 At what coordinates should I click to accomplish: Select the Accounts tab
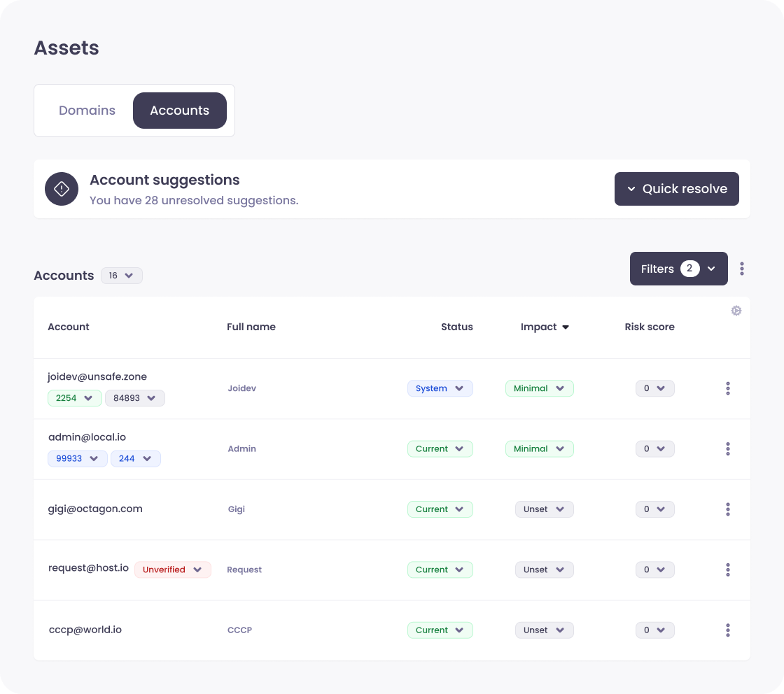[179, 111]
